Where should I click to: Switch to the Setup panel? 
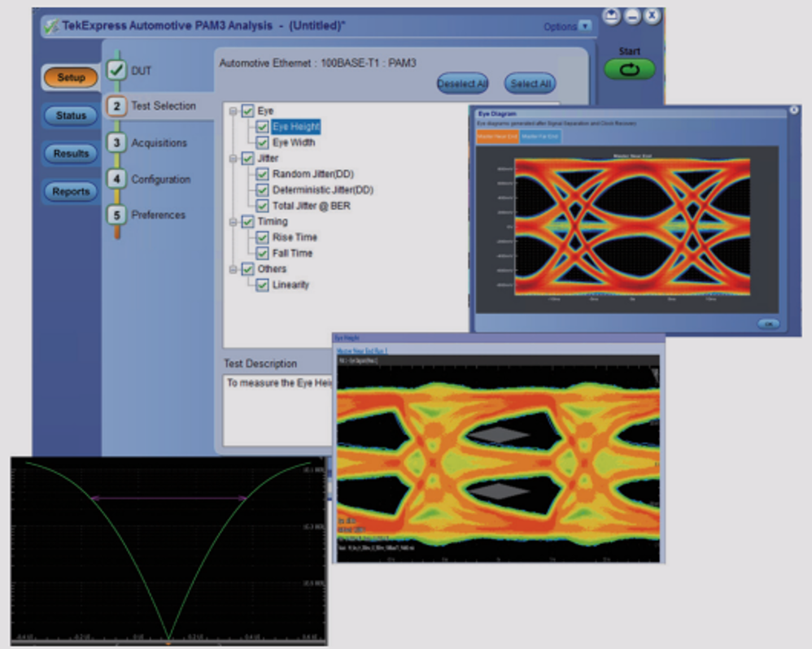(71, 77)
